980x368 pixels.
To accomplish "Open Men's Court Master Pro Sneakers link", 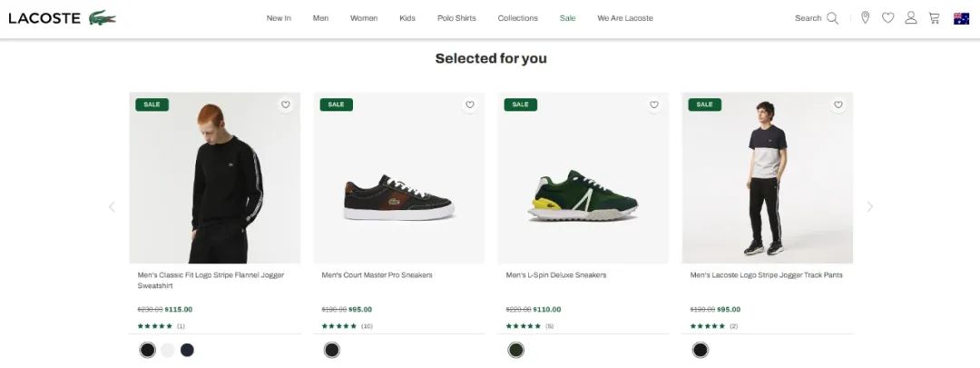I will 377,274.
